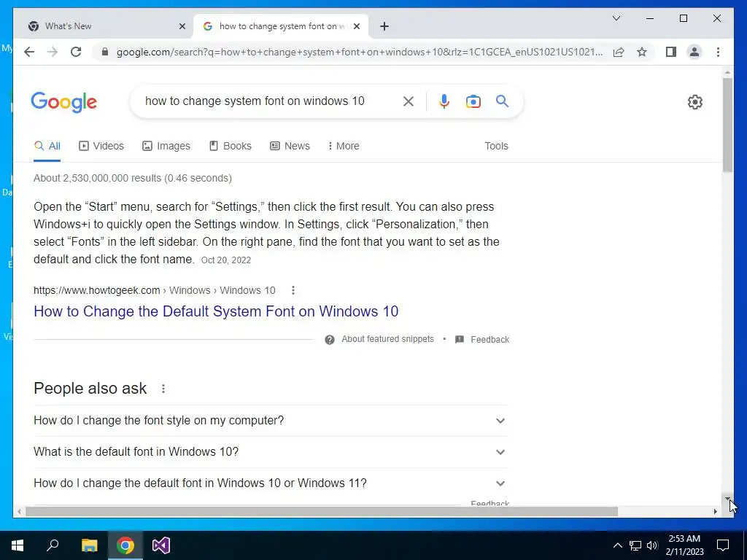
Task: Clear the search box text
Action: (x=409, y=101)
